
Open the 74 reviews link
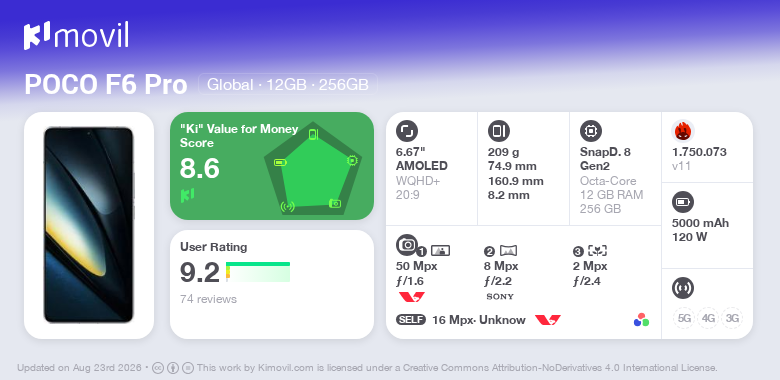coord(208,299)
